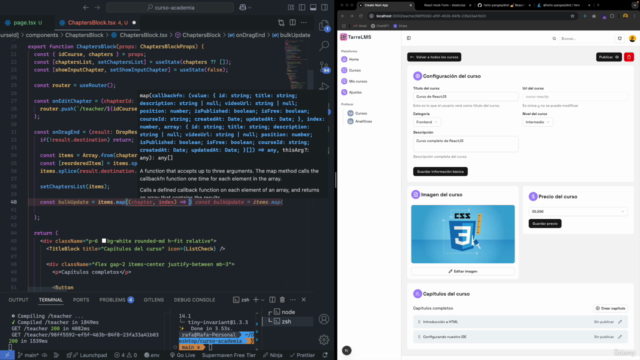
Task: Open the Explorer view in VS Code activity bar
Action: click(324, 26)
